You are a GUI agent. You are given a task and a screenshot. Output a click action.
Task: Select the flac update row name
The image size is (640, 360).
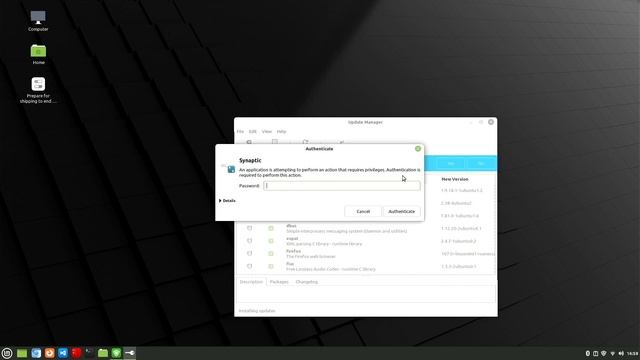tap(290, 264)
